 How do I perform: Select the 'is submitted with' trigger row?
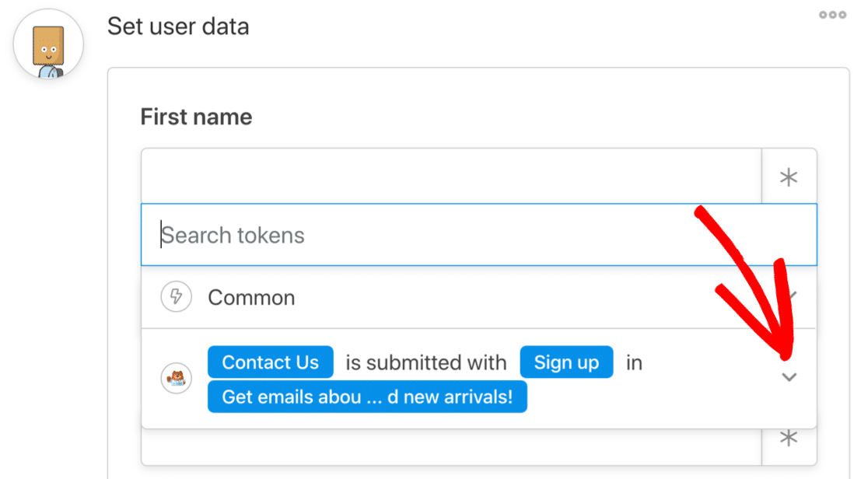(479, 379)
